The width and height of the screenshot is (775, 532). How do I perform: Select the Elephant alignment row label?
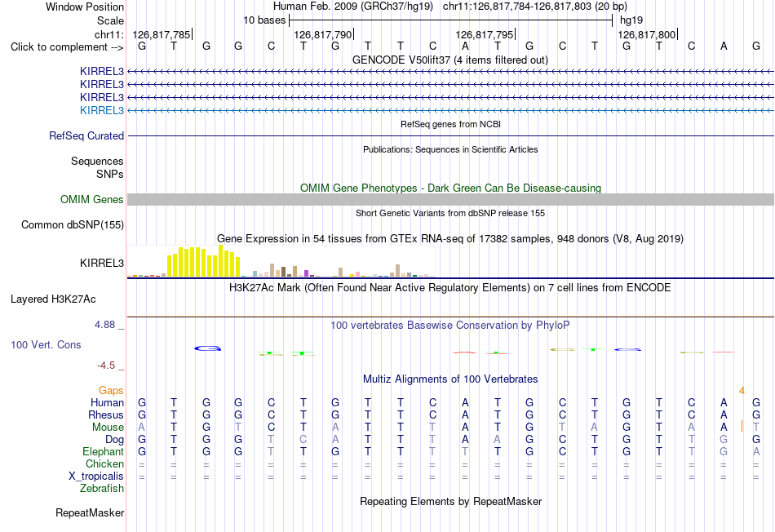[x=103, y=451]
